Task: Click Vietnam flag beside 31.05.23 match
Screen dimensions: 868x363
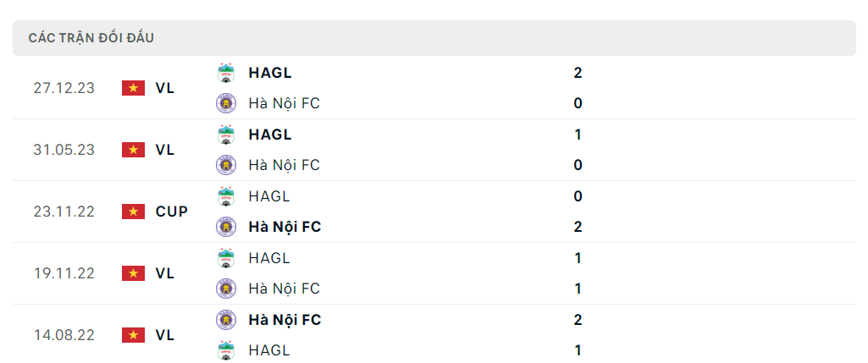Action: [x=133, y=150]
